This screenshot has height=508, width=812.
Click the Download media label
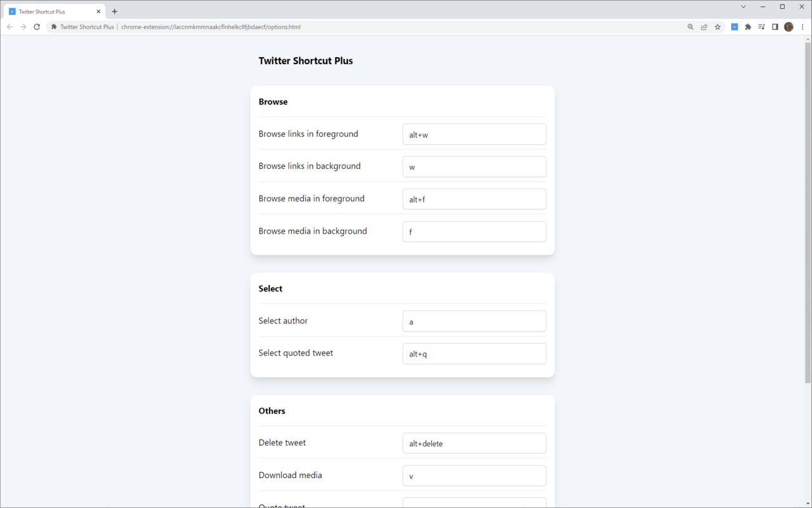pos(290,475)
